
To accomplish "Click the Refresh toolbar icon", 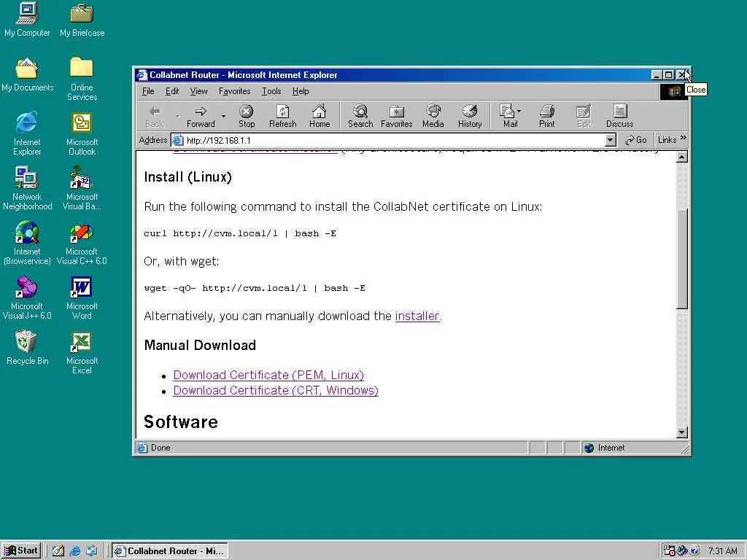I will 282,116.
